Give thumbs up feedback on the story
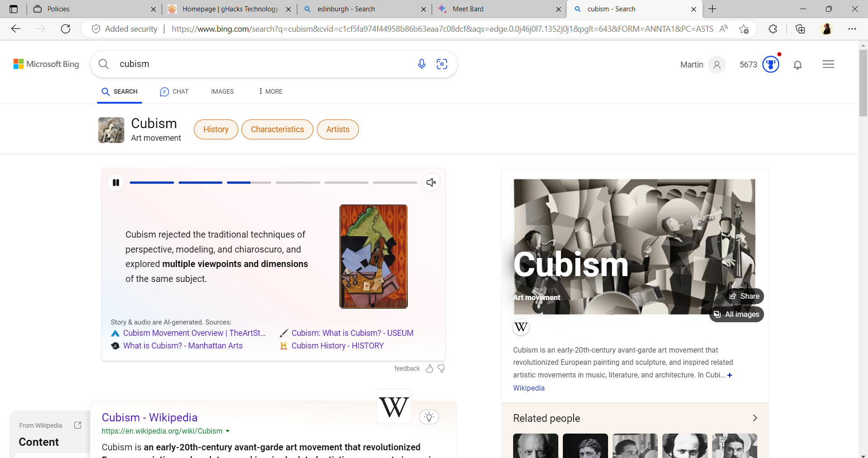The width and height of the screenshot is (868, 458). click(x=429, y=368)
